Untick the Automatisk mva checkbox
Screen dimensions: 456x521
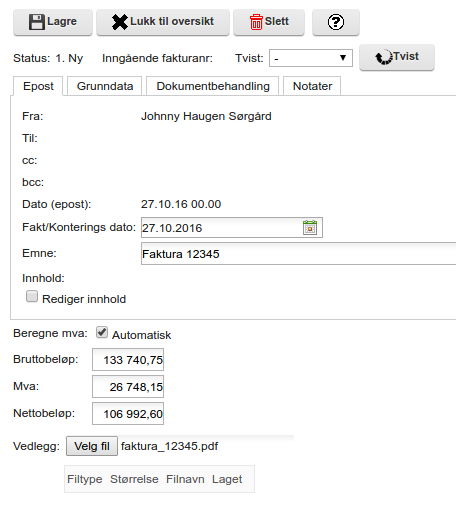coord(102,332)
